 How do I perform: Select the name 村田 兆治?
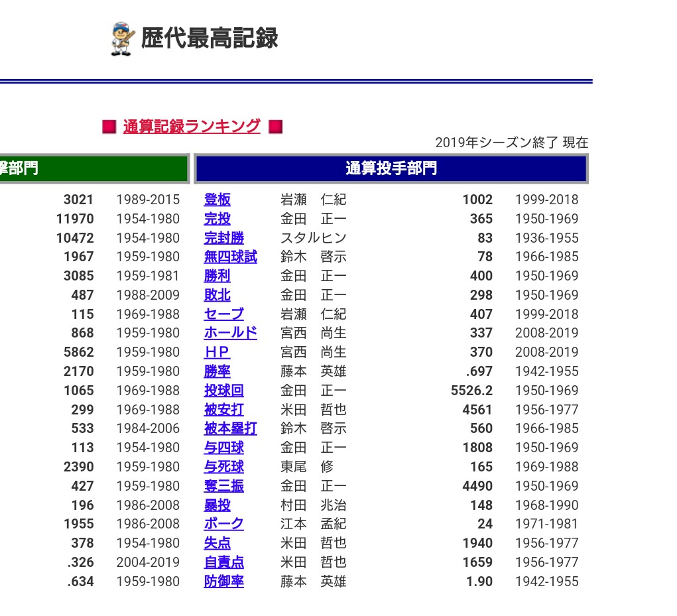(x=314, y=505)
